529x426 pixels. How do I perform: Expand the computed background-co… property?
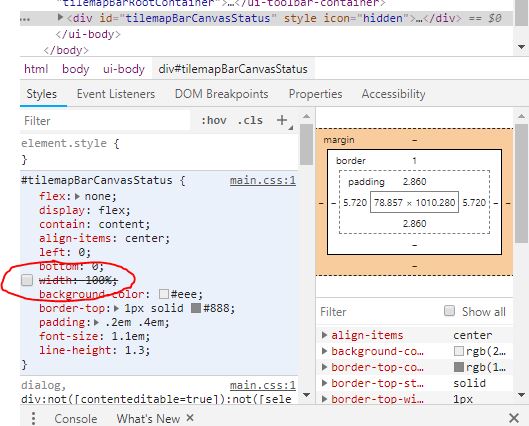click(x=325, y=351)
